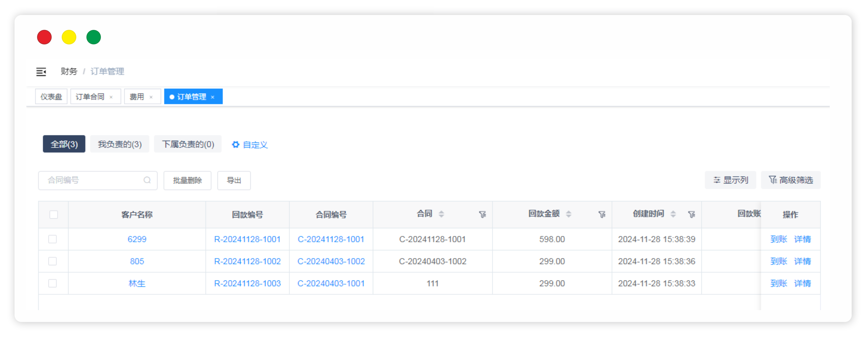
Task: Close the 订单合同 tab with its x
Action: (x=111, y=97)
